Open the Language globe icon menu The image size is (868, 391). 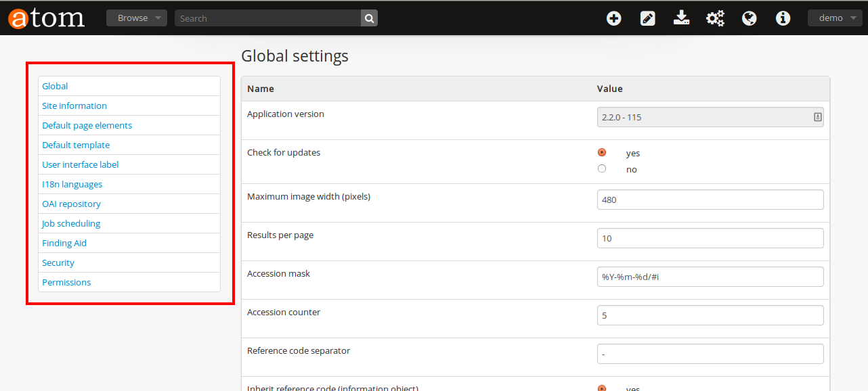point(749,18)
